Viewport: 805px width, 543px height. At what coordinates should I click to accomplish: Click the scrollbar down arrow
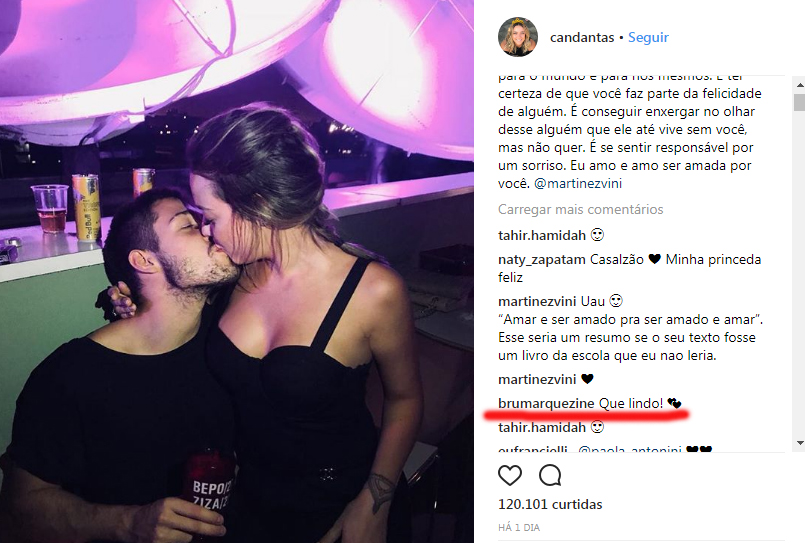pos(799,442)
